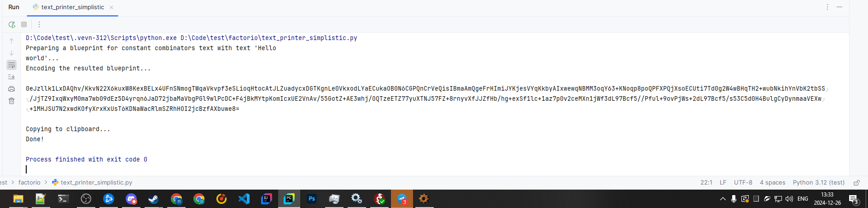This screenshot has width=868, height=208.
Task: Click the up arrow in console gutter
Action: pos(12,41)
